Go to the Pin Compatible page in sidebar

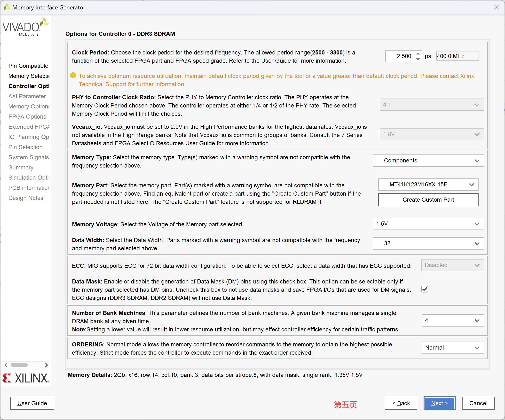[x=28, y=66]
